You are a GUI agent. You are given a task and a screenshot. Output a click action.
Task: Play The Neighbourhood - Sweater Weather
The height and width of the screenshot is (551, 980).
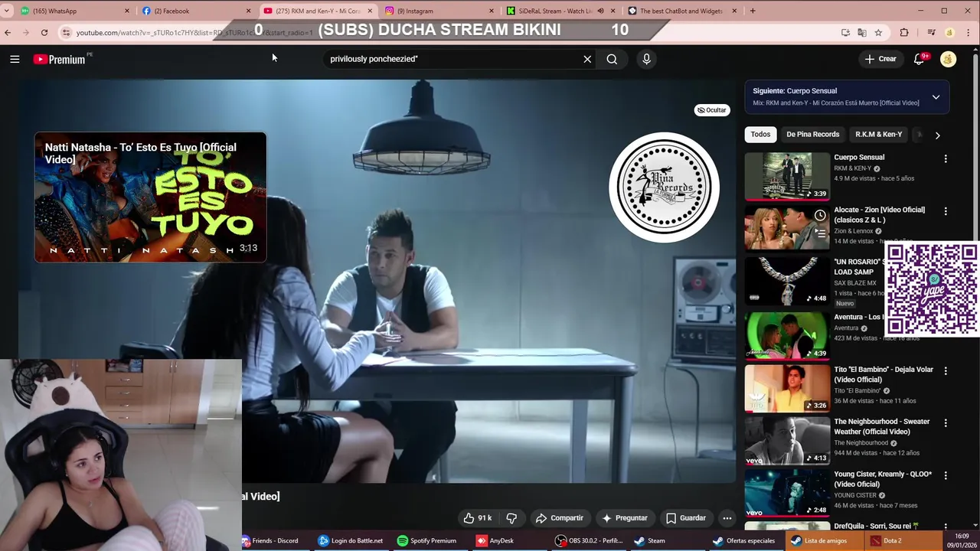click(x=787, y=441)
